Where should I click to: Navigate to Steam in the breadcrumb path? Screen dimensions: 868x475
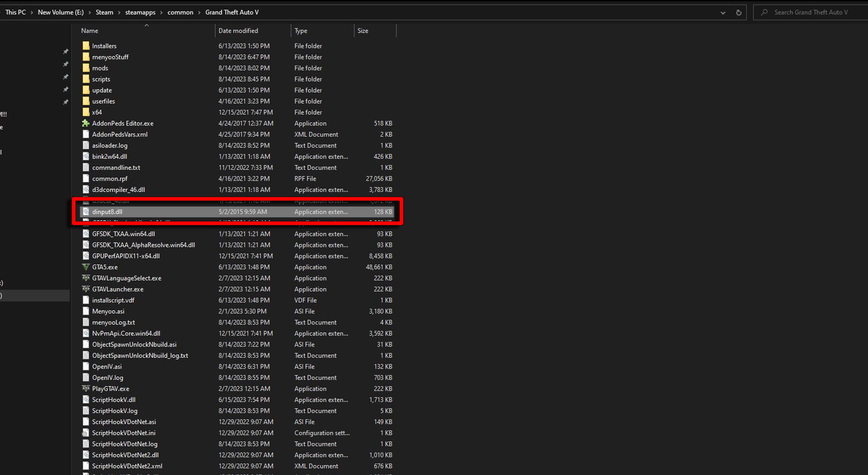[x=104, y=13]
